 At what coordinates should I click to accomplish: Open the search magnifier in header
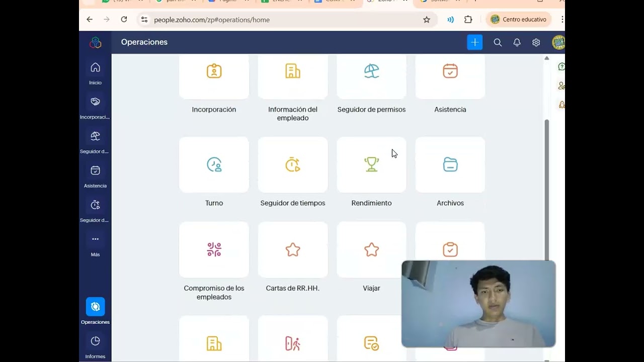click(x=498, y=43)
